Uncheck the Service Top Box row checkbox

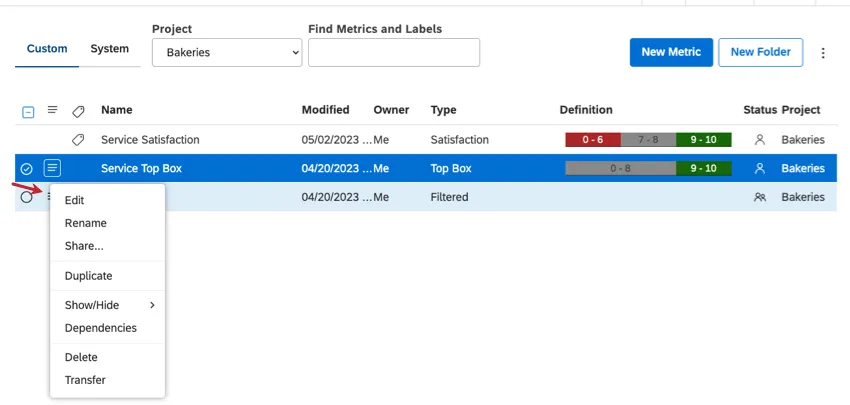coord(27,168)
